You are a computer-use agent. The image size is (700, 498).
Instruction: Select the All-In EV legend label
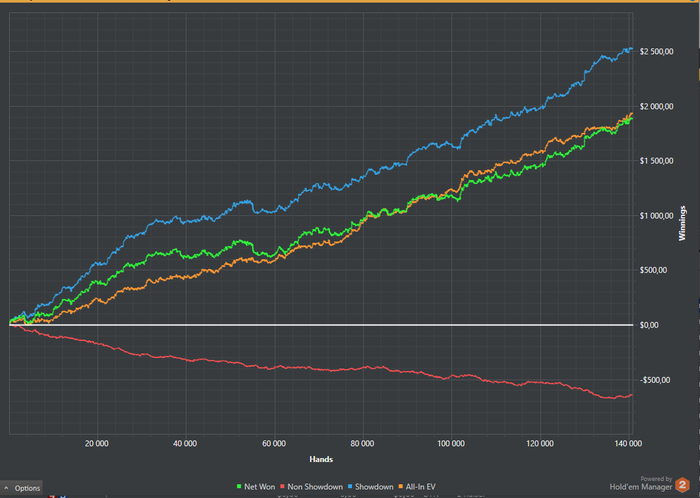[x=421, y=487]
